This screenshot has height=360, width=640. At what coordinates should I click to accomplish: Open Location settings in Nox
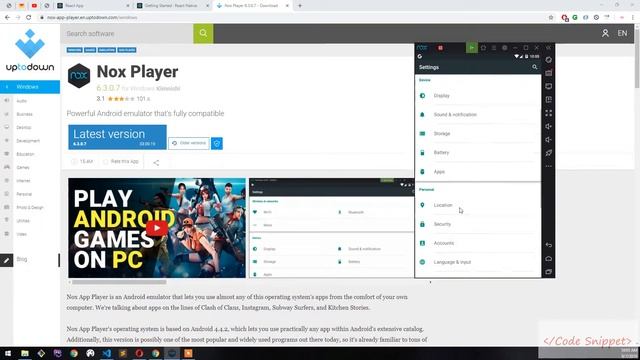[x=478, y=205]
